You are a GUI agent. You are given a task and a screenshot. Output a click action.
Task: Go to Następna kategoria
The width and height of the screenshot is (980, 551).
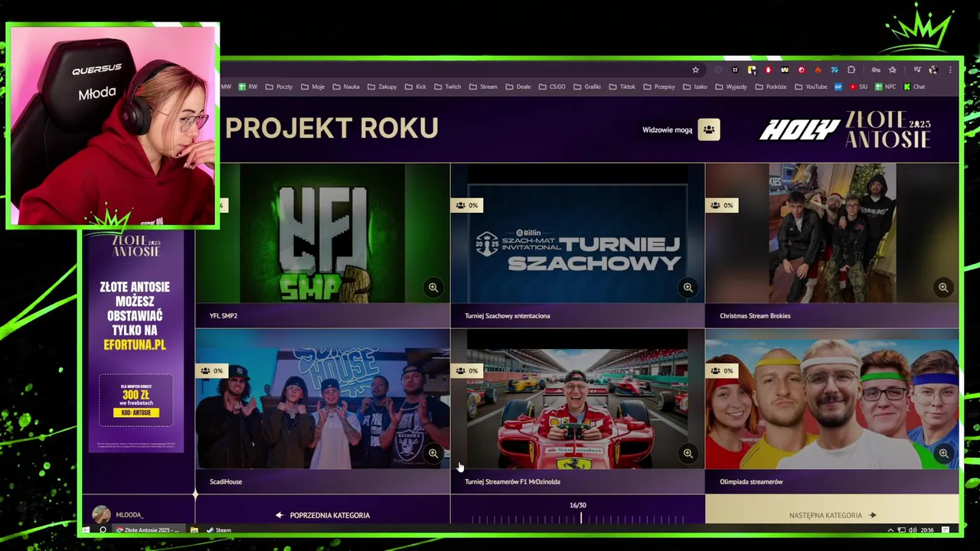pos(832,515)
